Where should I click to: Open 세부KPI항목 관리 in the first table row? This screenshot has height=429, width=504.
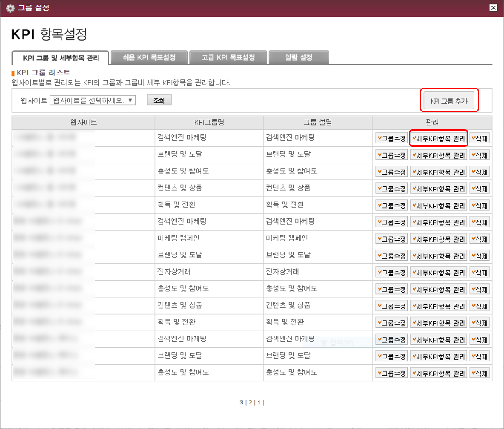coord(438,138)
